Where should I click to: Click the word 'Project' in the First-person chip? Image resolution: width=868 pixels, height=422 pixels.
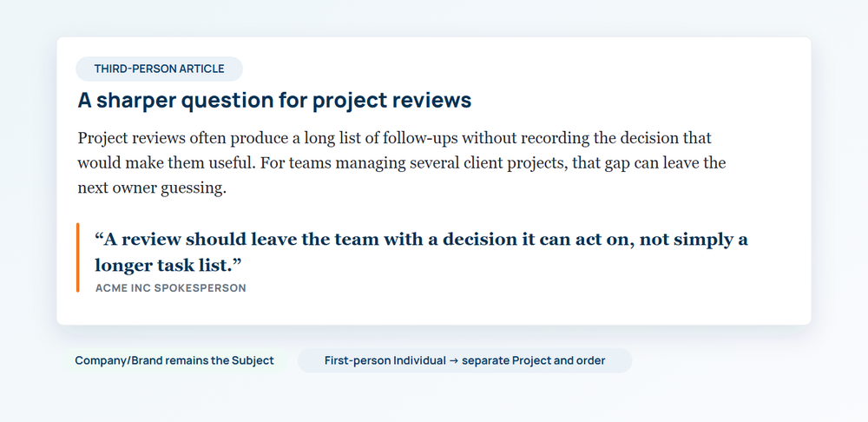tap(531, 360)
